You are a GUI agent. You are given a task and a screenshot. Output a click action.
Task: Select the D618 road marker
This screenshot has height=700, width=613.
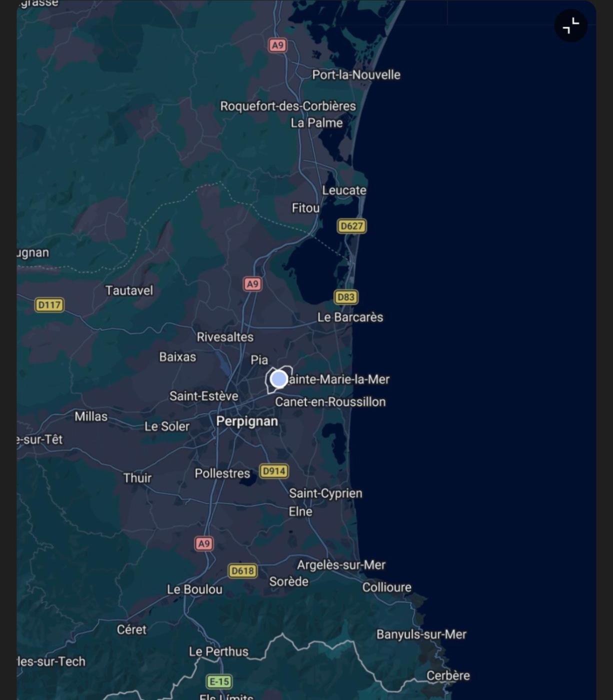pos(242,570)
